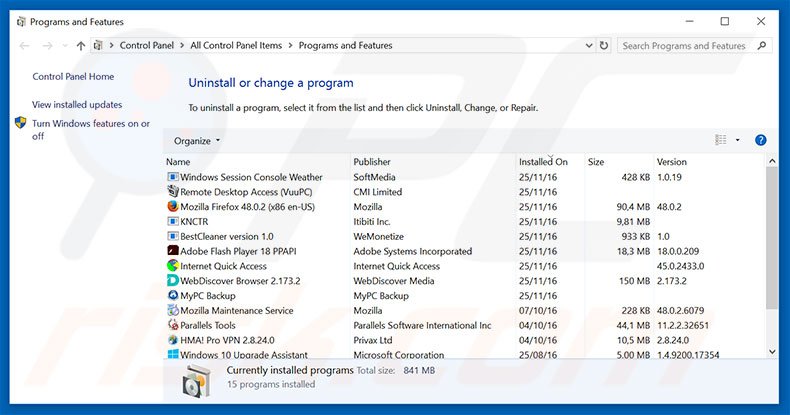Click Programs and Features breadcrumb

346,45
